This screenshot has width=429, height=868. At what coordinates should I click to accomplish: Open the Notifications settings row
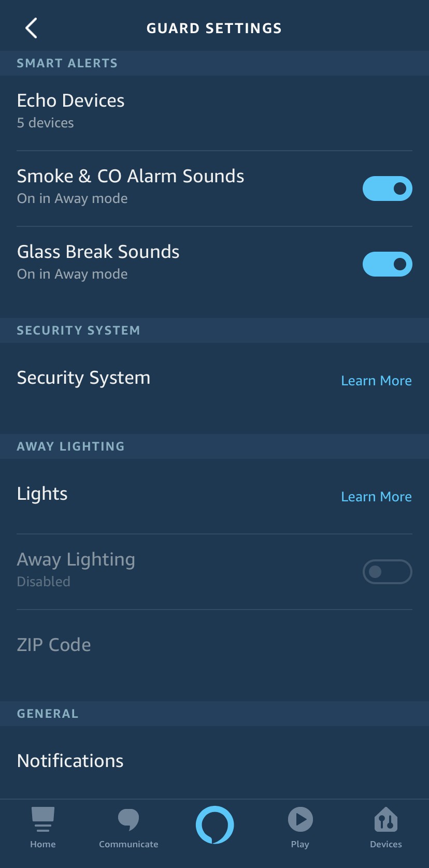[70, 761]
